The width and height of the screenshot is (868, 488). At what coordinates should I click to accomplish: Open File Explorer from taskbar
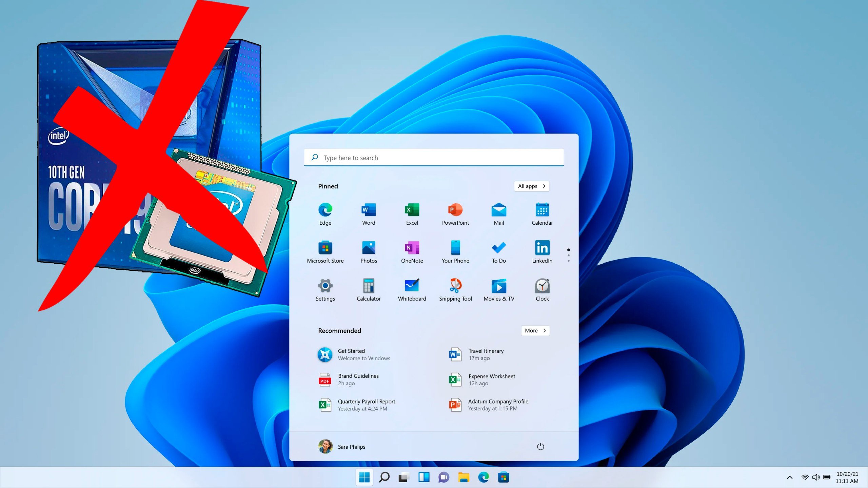tap(463, 477)
